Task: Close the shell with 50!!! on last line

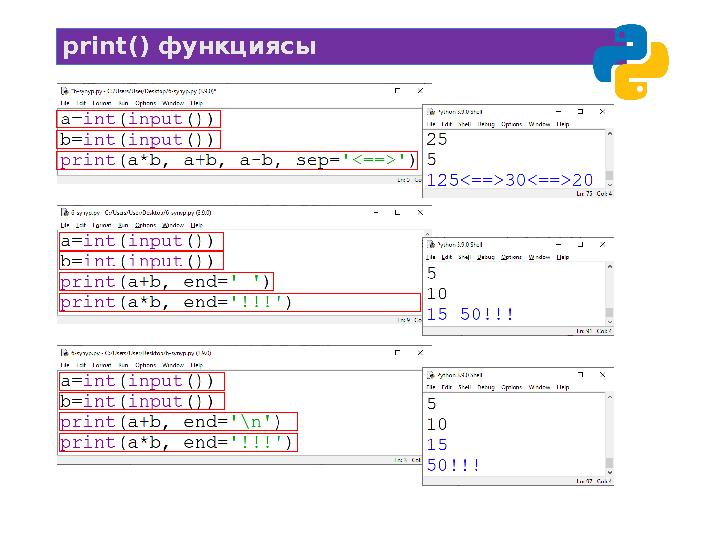Action: coord(602,375)
